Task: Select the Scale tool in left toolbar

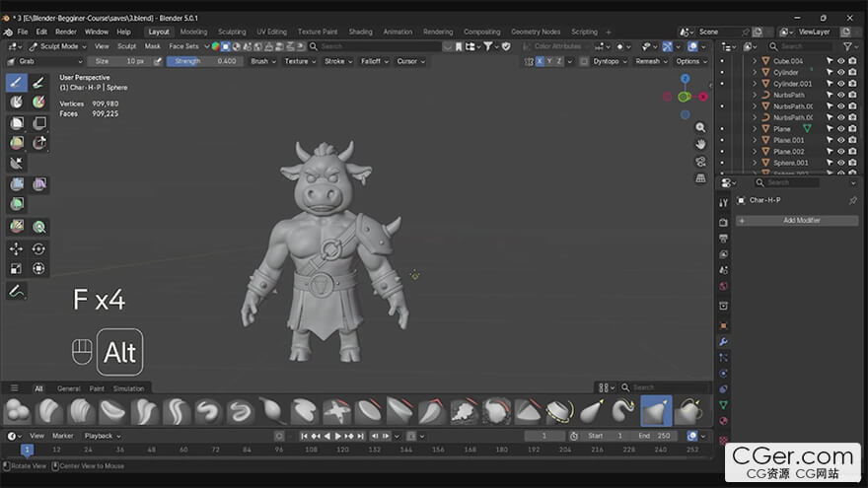Action: click(x=16, y=269)
